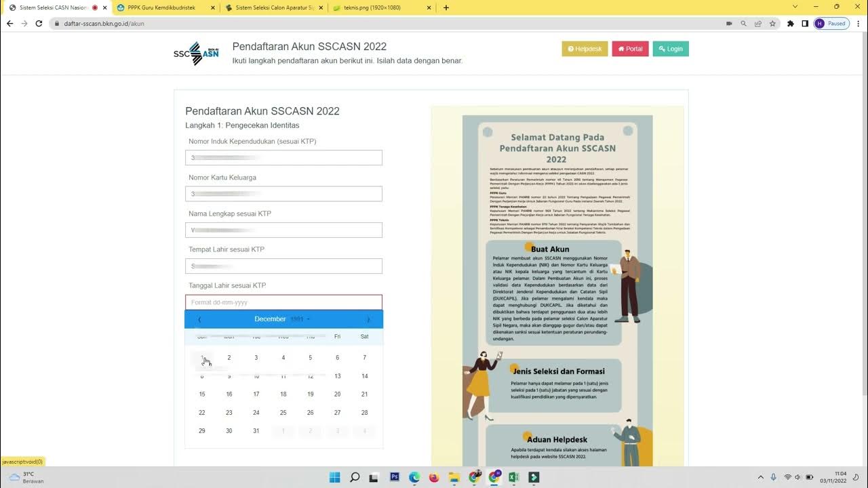Select Sistem Seleksi CASN Nasional tab
The width and height of the screenshot is (868, 488).
(x=57, y=7)
